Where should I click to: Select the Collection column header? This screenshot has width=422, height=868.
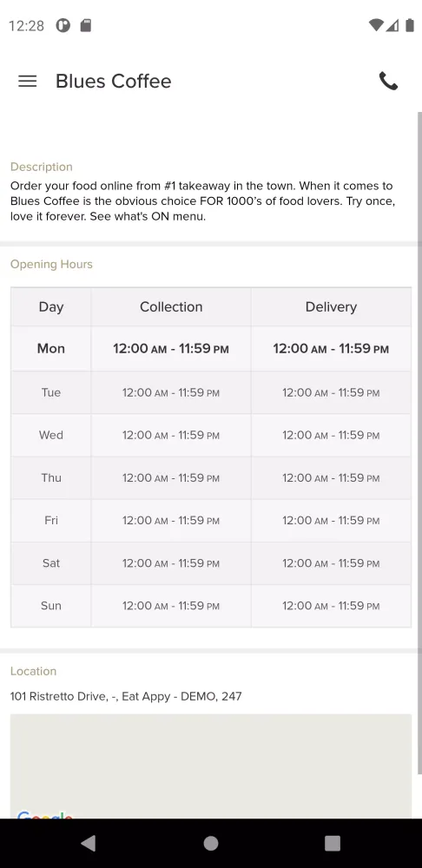click(x=171, y=306)
